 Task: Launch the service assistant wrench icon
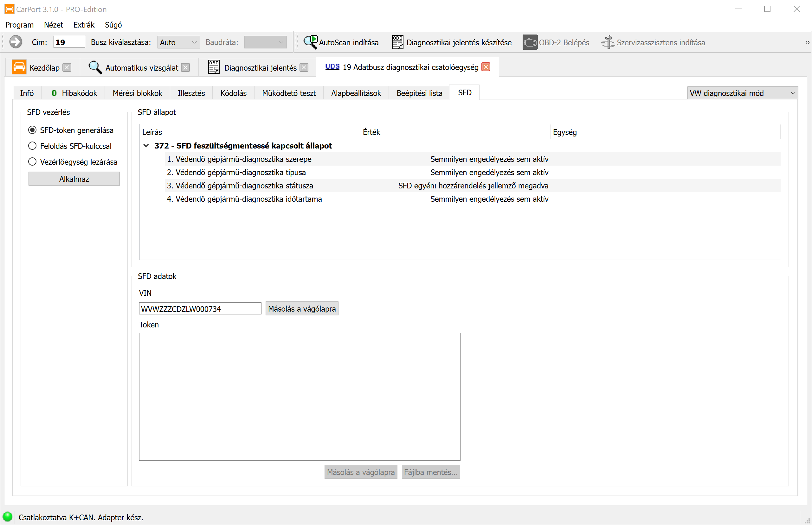pyautogui.click(x=608, y=42)
